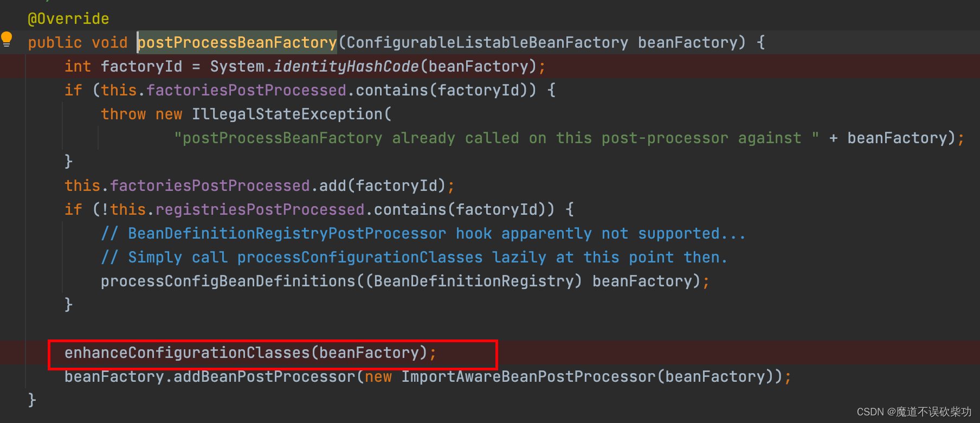Viewport: 980px width, 423px height.
Task: Click the throw keyword
Action: (x=123, y=114)
